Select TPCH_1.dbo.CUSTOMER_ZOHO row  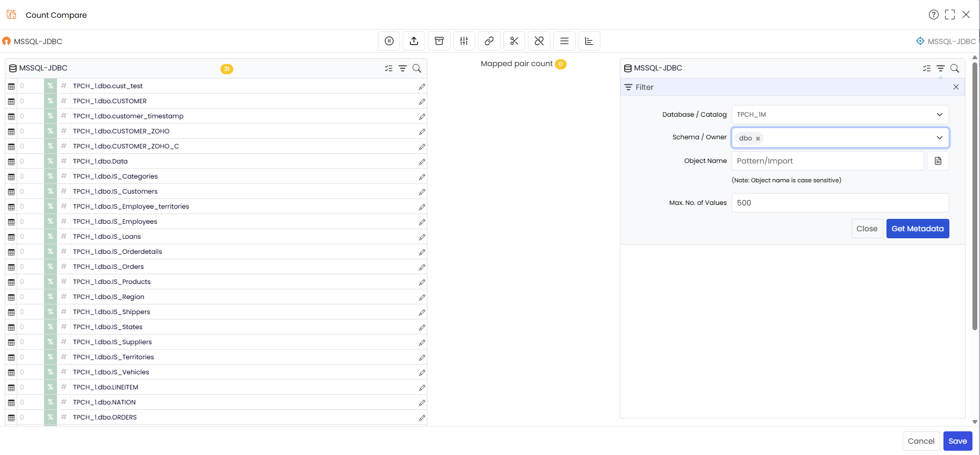[216, 131]
